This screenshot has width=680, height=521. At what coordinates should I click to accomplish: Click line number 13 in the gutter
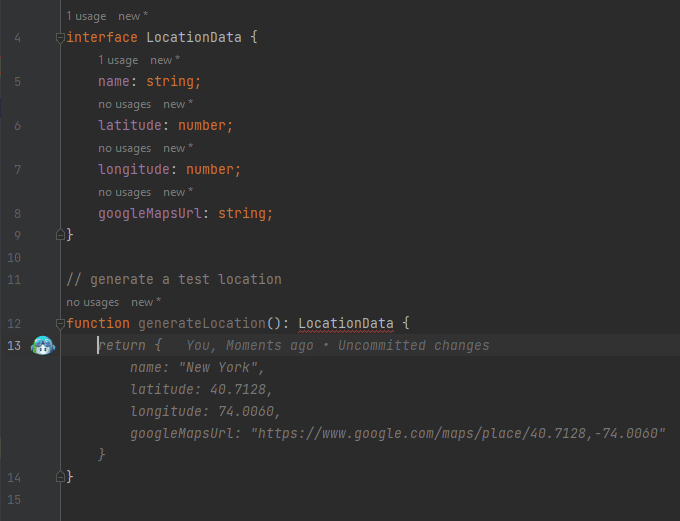14,346
